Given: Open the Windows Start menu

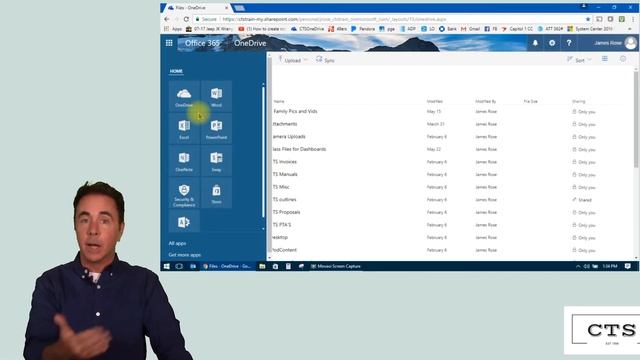Looking at the screenshot, I should pos(167,266).
